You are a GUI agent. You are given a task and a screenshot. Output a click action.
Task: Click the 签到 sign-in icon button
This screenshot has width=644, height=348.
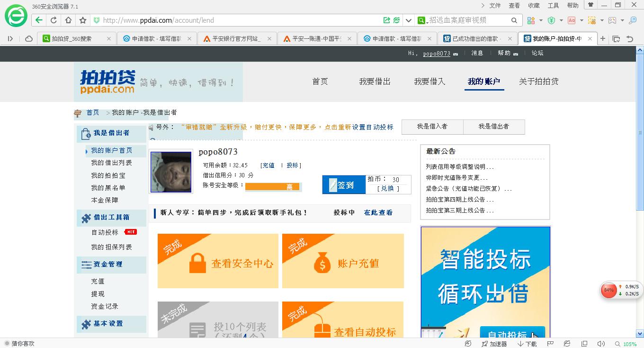coord(344,185)
